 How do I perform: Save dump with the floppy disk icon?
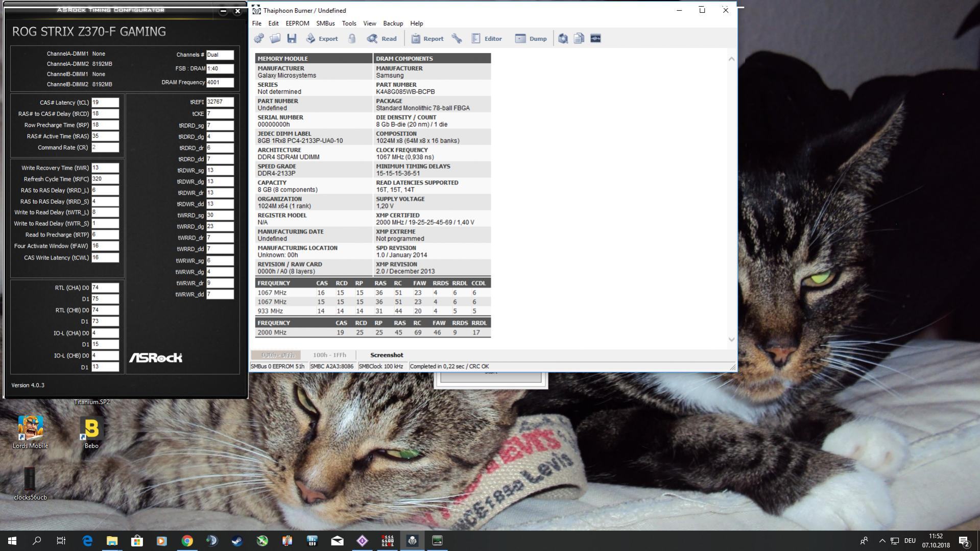[292, 38]
